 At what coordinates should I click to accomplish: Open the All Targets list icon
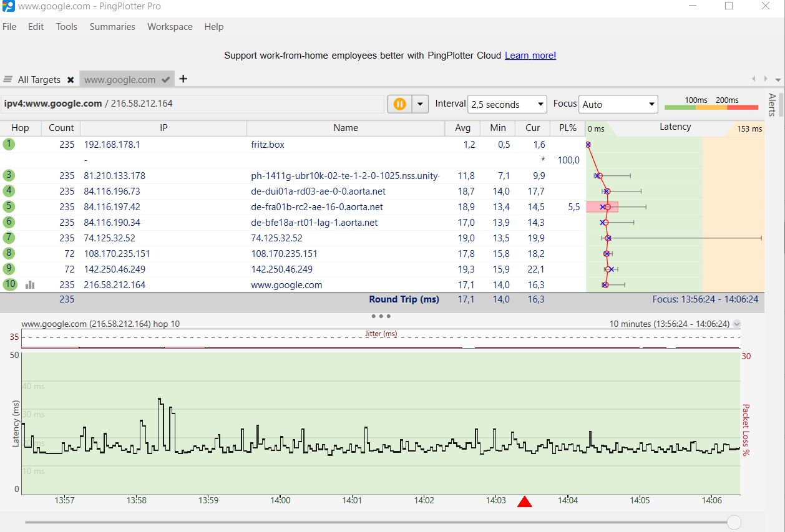coord(9,79)
